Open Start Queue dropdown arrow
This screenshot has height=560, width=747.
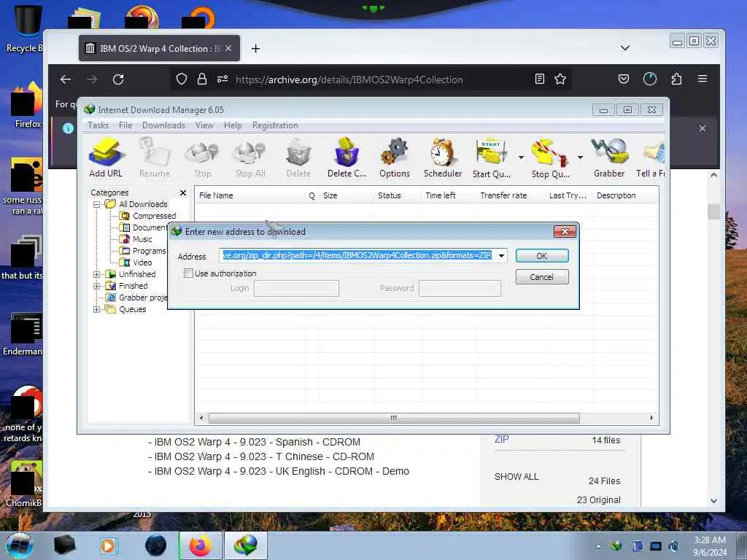coord(521,157)
